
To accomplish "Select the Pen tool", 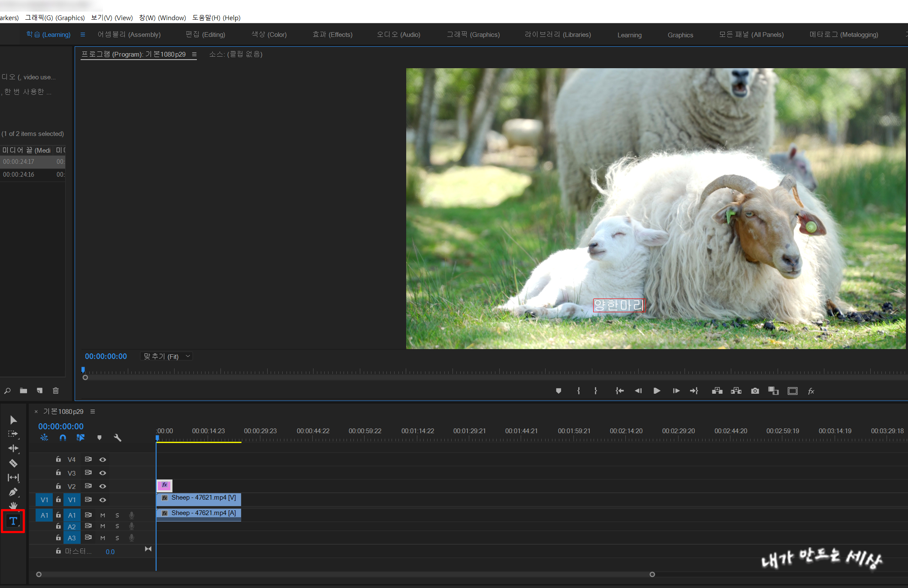I will 13,492.
